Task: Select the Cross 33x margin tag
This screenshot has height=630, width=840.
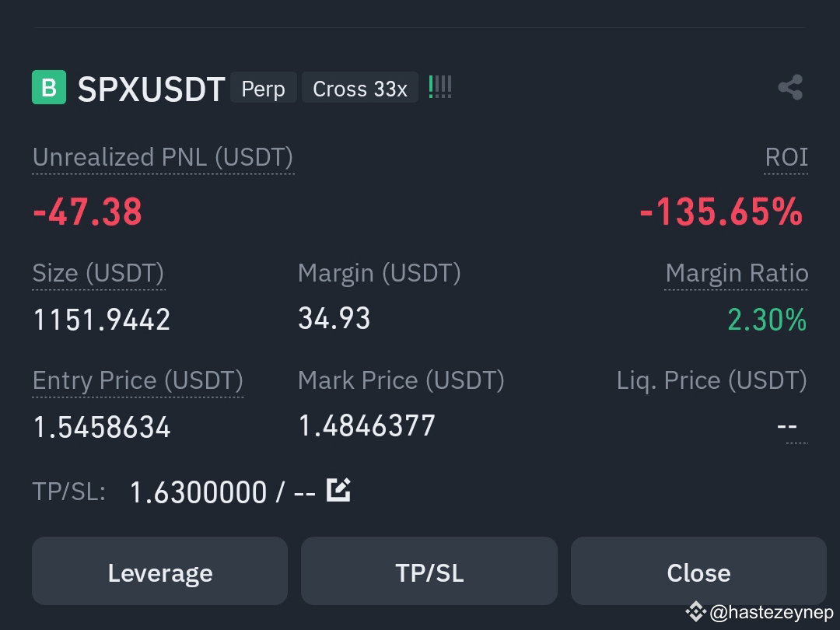Action: point(360,87)
